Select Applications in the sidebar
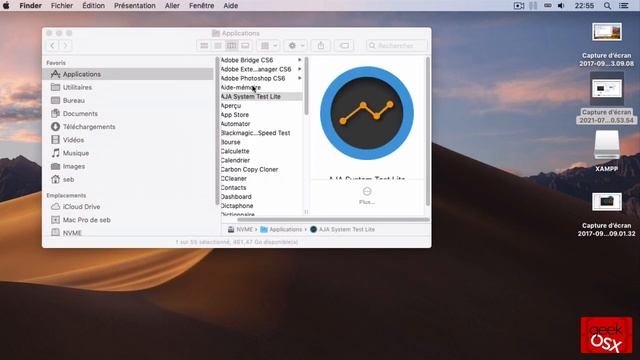This screenshot has height=360, width=640. coord(128,74)
